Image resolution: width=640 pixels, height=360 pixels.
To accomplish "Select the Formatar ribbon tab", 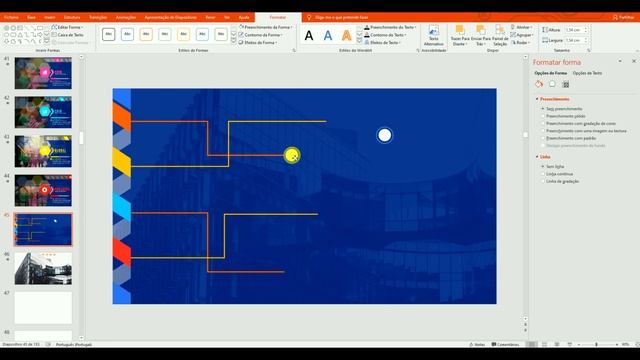I will click(278, 17).
